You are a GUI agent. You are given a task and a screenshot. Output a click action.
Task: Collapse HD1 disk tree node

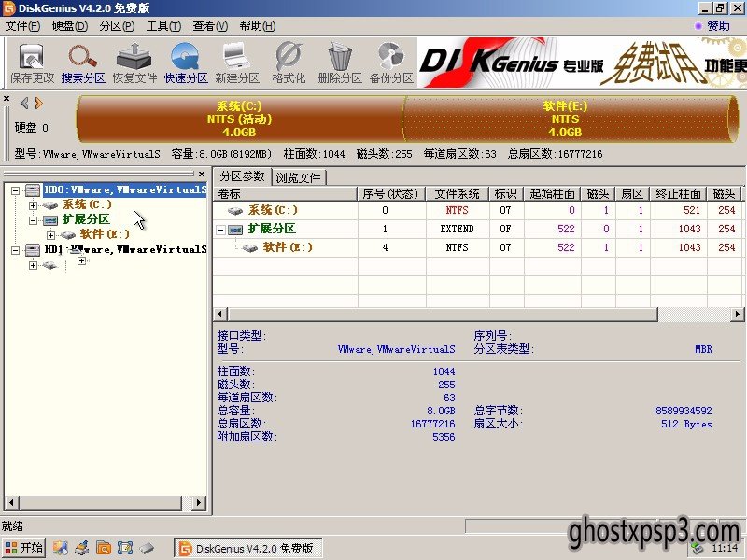tap(16, 249)
